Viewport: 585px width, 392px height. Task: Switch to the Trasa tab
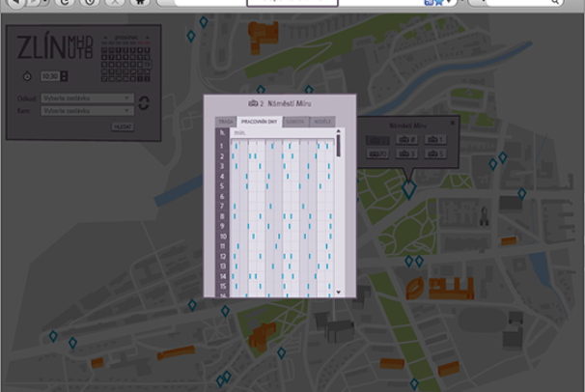[x=224, y=122]
